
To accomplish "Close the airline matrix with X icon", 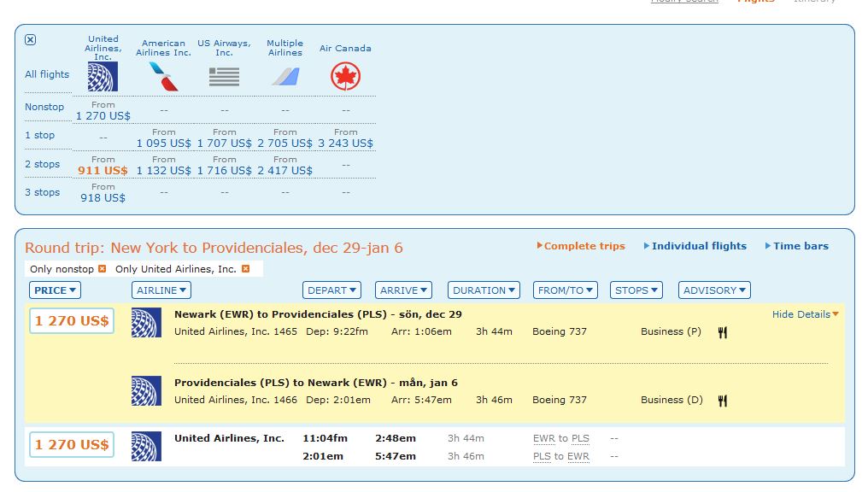I will (31, 40).
